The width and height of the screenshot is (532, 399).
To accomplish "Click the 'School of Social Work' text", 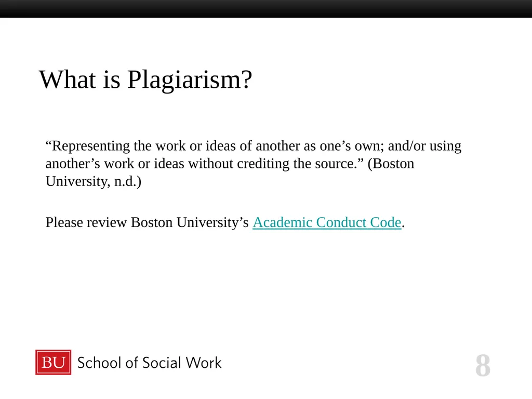I will pos(149,363).
